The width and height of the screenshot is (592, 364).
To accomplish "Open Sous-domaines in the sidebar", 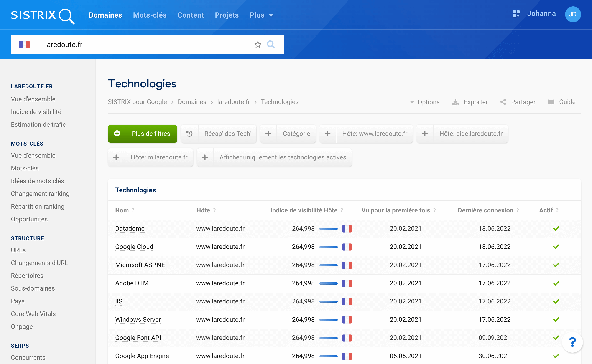I will coord(33,288).
